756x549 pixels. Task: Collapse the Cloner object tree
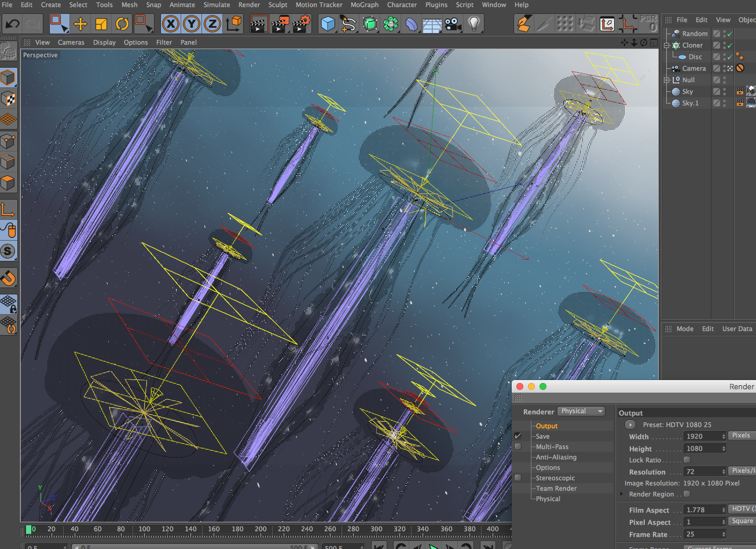667,45
